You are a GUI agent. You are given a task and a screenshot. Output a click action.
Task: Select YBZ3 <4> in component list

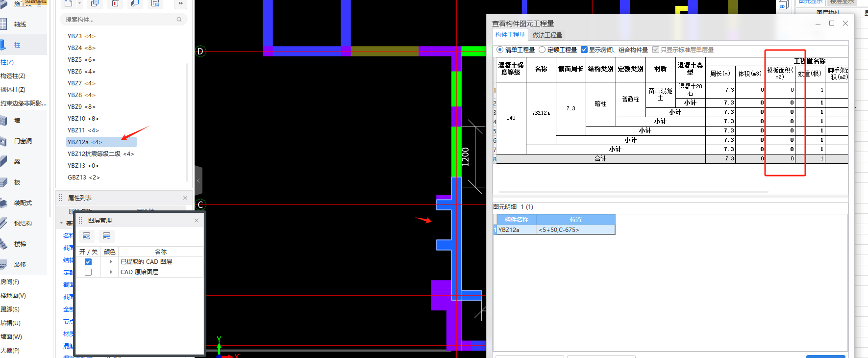[x=81, y=36]
